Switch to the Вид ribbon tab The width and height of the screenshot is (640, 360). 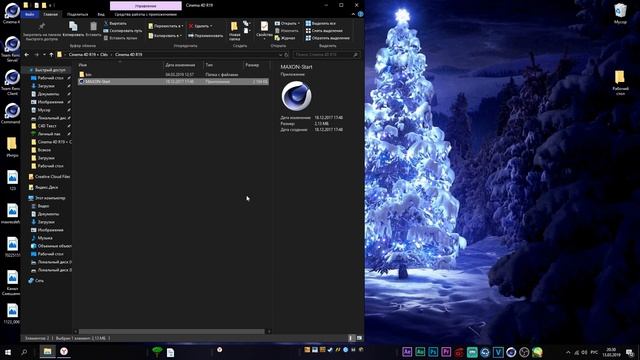click(101, 14)
